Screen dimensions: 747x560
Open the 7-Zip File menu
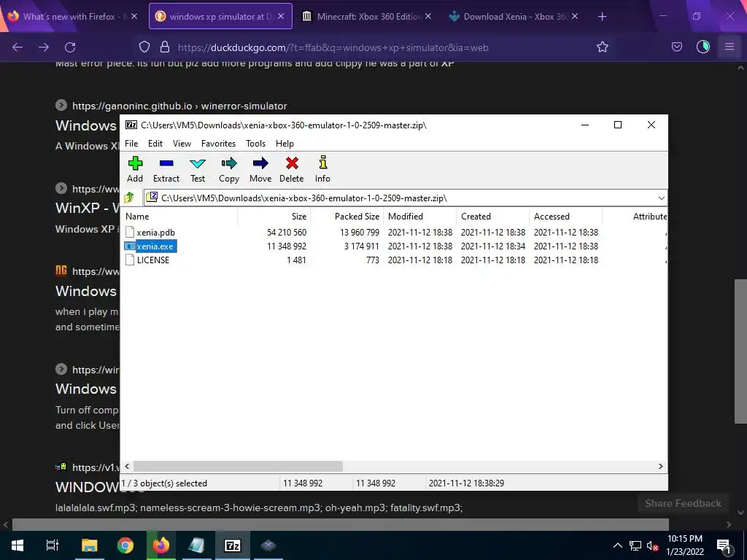click(131, 144)
